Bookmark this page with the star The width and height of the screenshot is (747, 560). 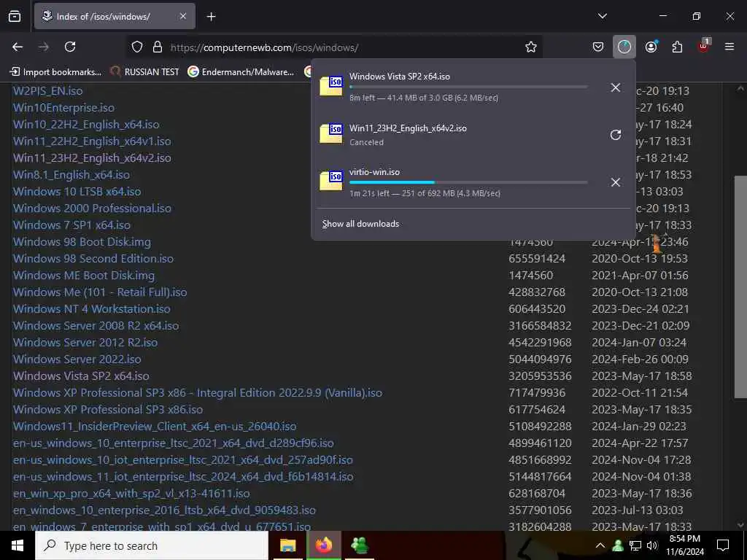(531, 47)
